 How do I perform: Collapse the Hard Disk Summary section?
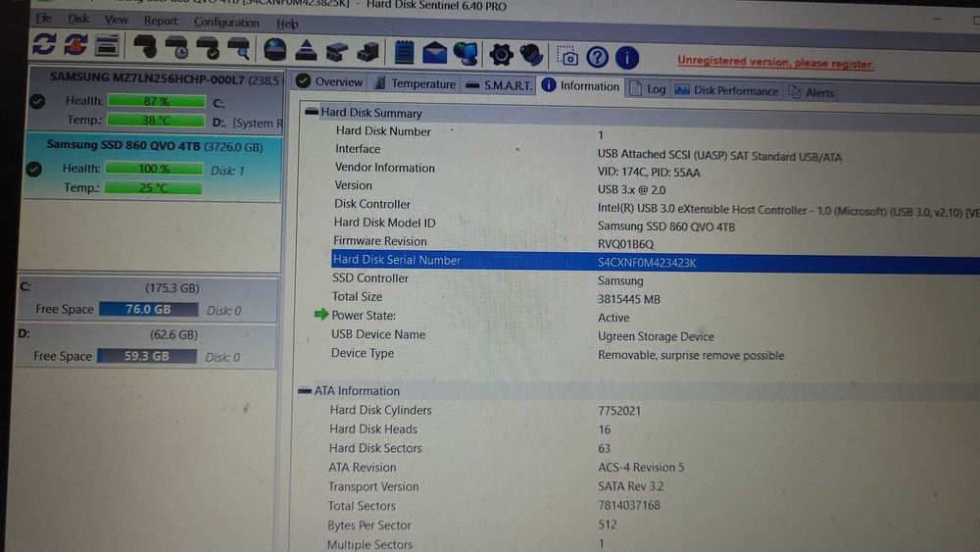(x=312, y=112)
